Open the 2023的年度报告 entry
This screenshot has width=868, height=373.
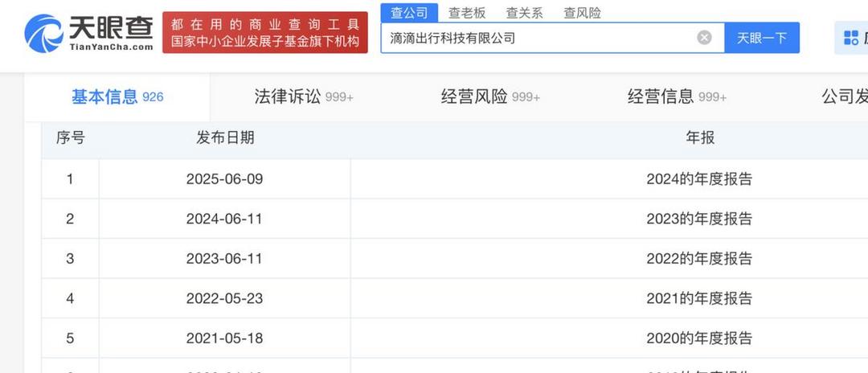[699, 219]
